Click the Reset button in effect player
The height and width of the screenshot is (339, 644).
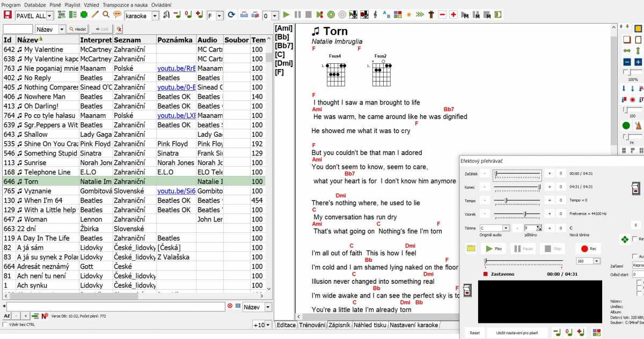(x=474, y=333)
